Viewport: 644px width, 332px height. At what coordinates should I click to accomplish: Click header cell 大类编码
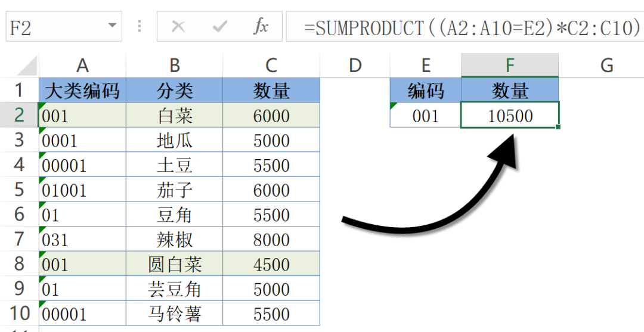tap(82, 90)
